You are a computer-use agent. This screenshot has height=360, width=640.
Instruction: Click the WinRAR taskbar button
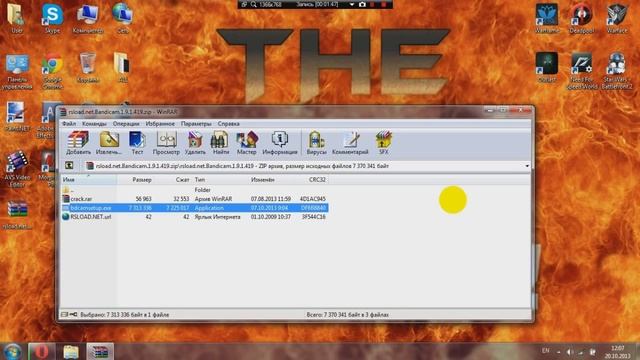100,351
